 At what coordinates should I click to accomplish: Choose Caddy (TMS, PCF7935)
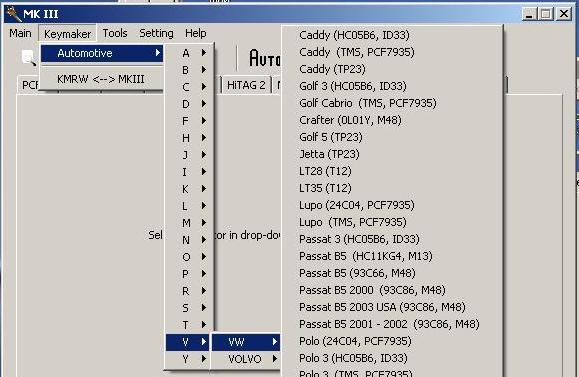click(392, 52)
